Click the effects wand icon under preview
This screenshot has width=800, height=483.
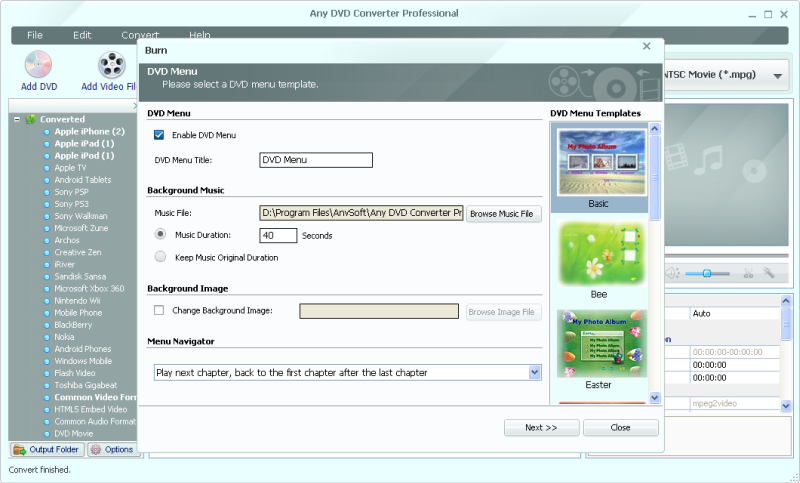click(x=768, y=273)
